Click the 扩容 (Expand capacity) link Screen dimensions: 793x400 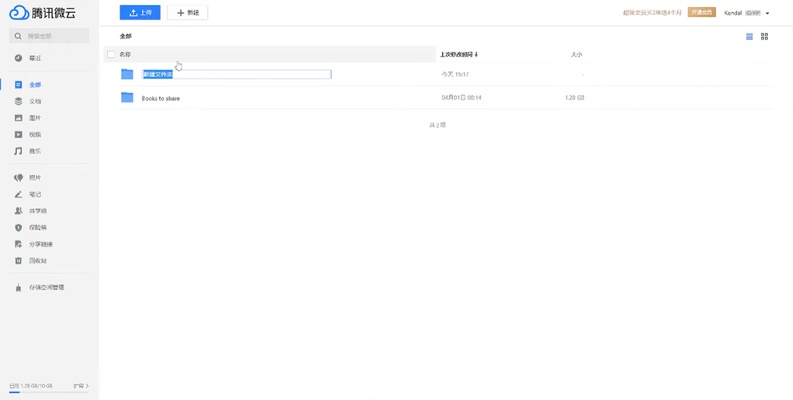coord(81,386)
